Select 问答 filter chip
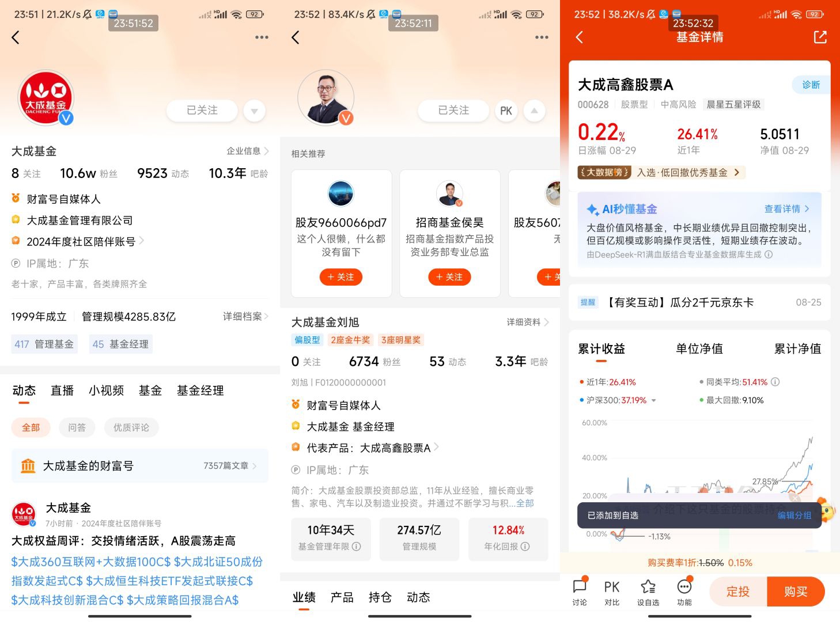The image size is (840, 622). (77, 427)
